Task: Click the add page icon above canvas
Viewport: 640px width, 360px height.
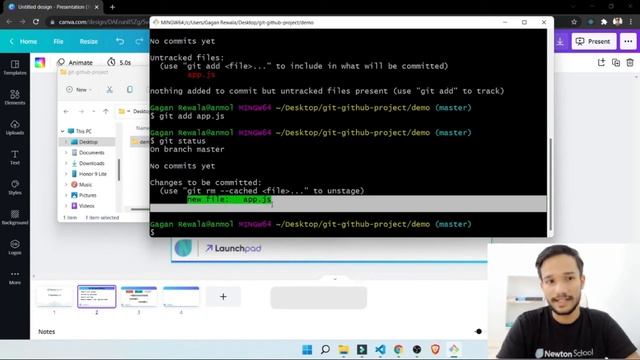Action: point(601,62)
